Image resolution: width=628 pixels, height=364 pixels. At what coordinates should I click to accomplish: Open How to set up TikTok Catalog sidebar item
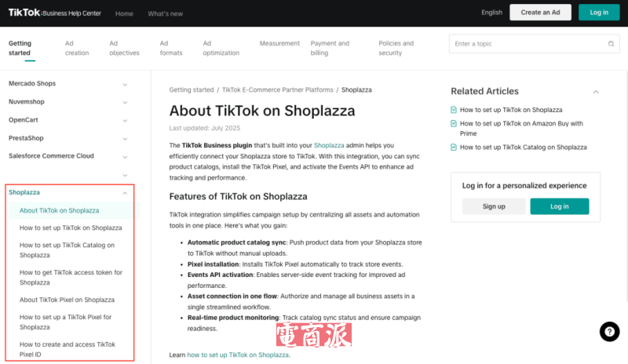[x=67, y=249]
